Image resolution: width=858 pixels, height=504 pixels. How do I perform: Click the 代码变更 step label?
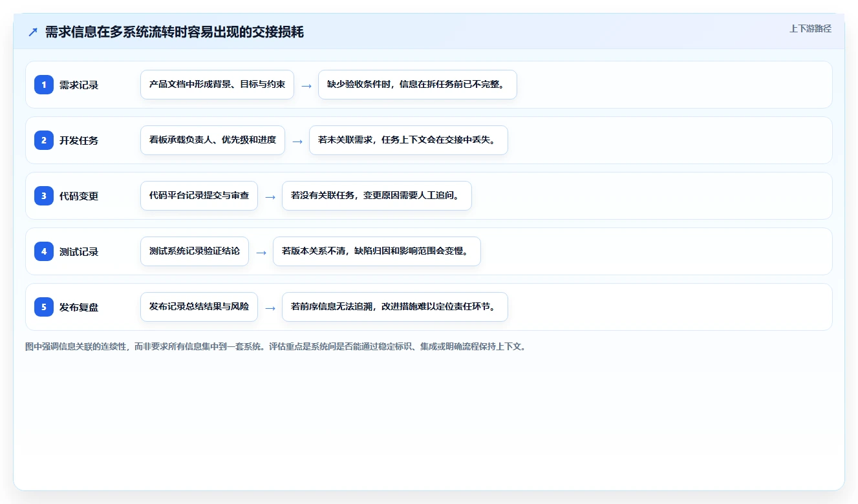point(79,196)
